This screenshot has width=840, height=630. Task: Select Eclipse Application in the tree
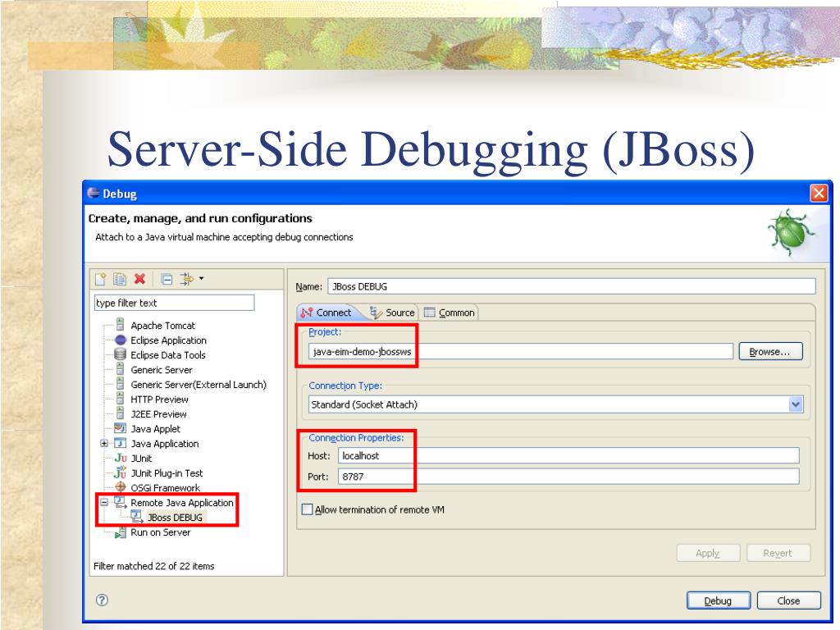(x=169, y=340)
